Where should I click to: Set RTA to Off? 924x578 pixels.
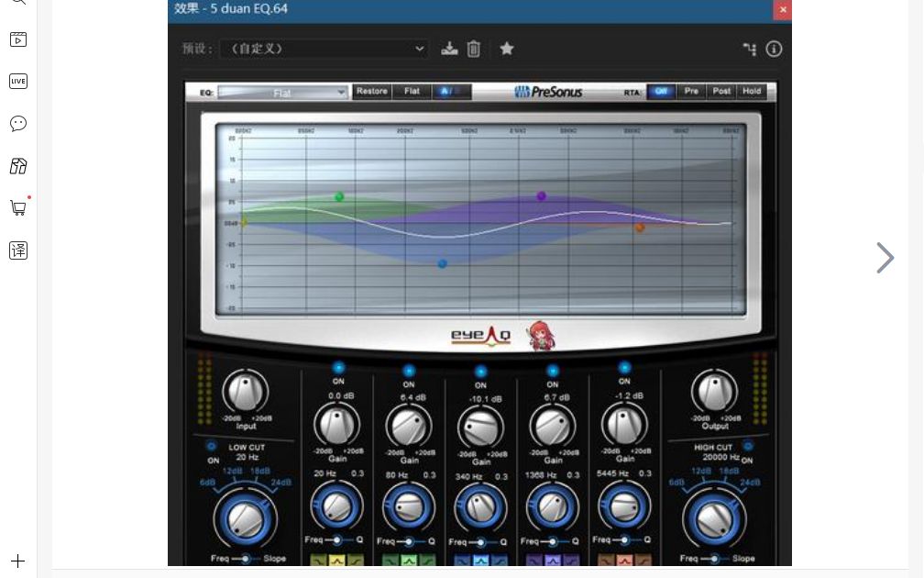[661, 92]
